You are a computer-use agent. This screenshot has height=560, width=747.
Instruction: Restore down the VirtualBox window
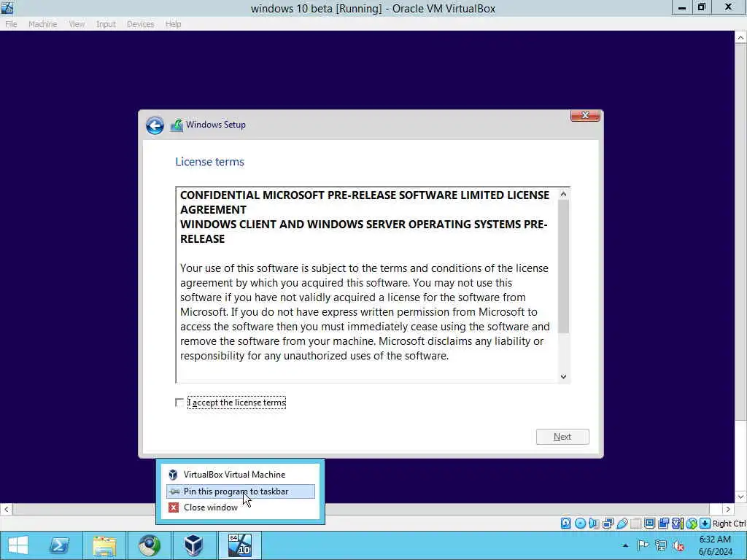tap(702, 7)
